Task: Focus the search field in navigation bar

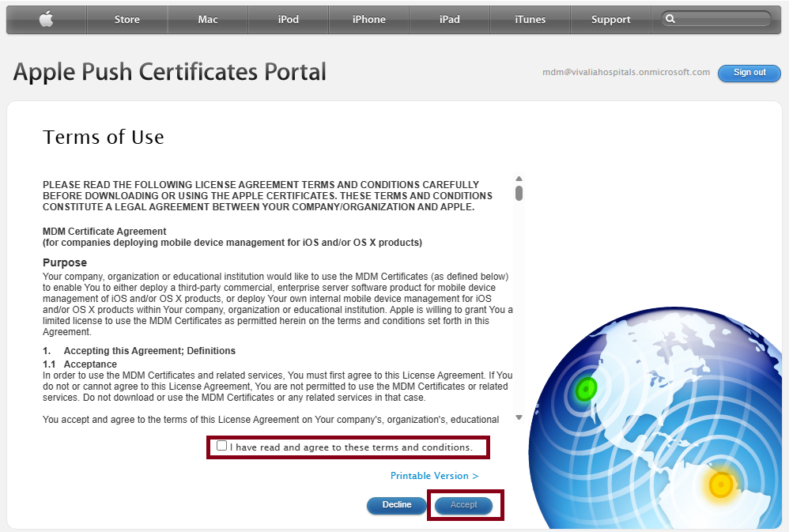Action: click(x=715, y=19)
